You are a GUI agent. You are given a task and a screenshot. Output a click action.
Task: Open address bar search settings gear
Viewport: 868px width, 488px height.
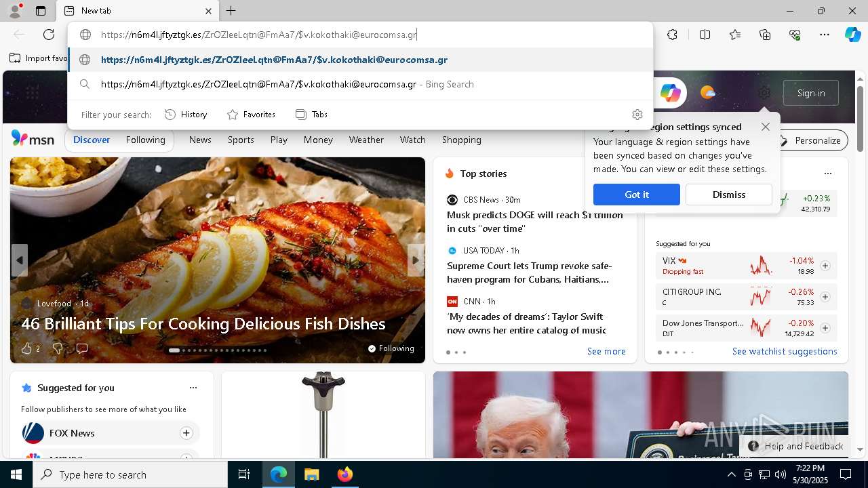coord(637,115)
